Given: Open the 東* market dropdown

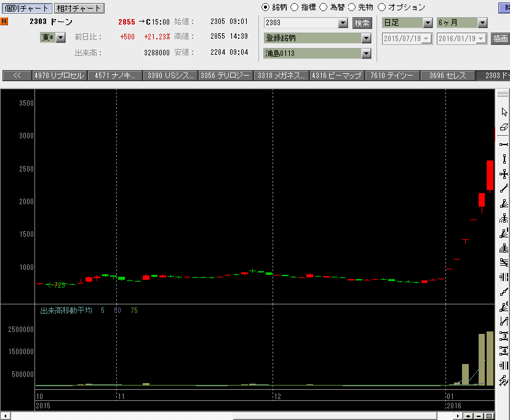Looking at the screenshot, I should pos(60,38).
